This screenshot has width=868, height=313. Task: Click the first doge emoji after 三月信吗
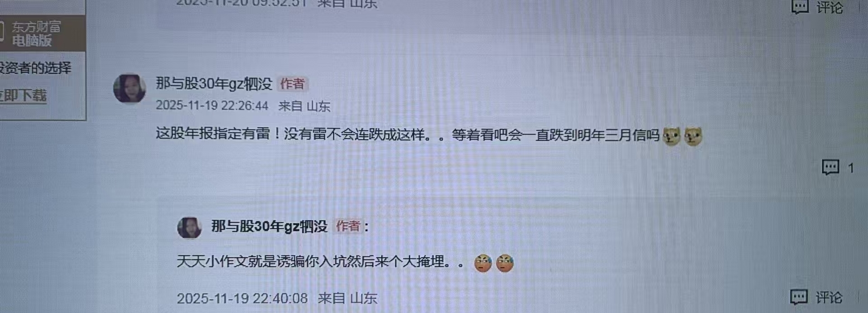pos(672,136)
